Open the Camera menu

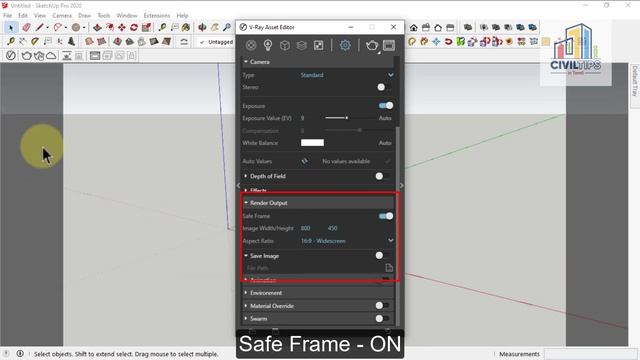[x=62, y=16]
